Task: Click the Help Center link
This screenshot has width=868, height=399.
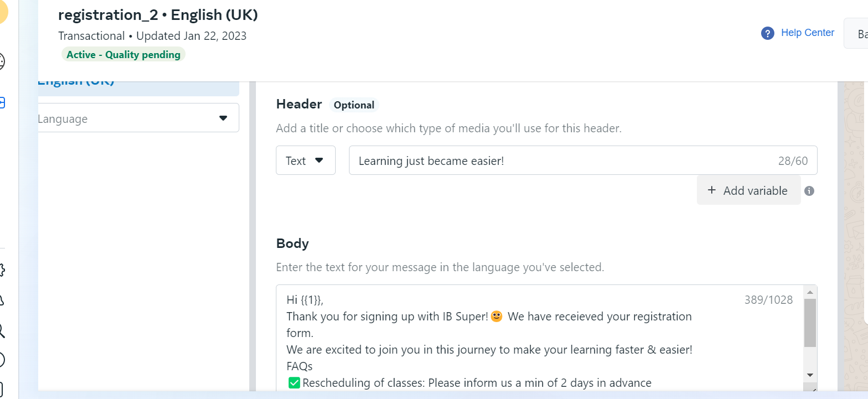Action: click(808, 33)
